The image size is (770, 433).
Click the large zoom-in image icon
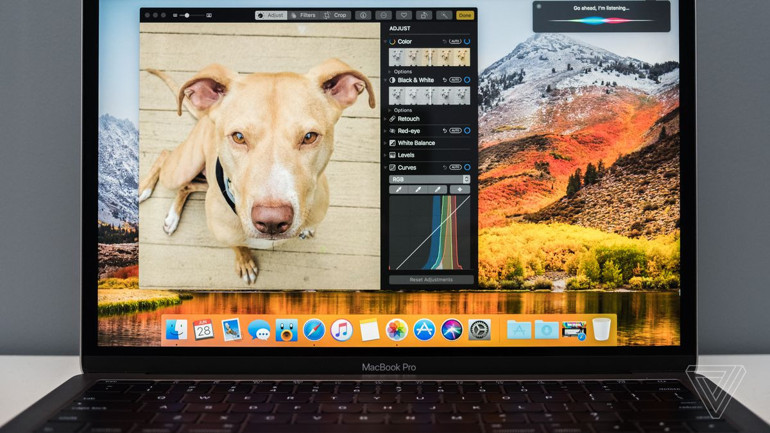coord(209,15)
